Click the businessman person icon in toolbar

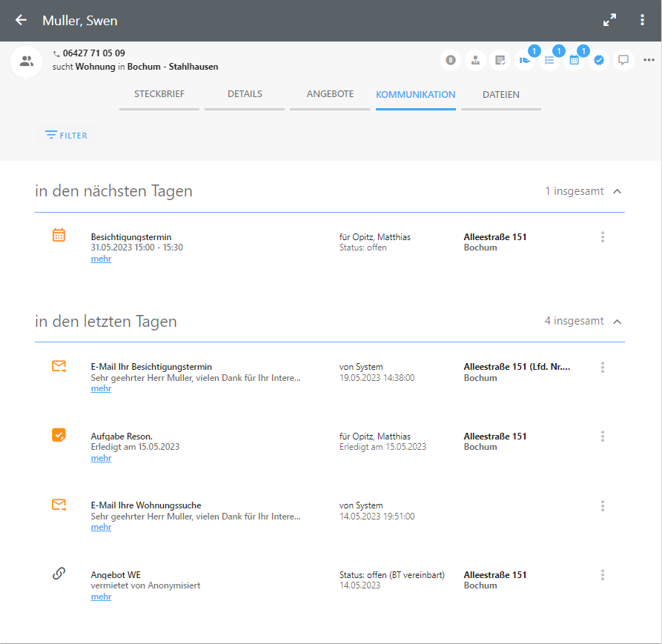[475, 60]
